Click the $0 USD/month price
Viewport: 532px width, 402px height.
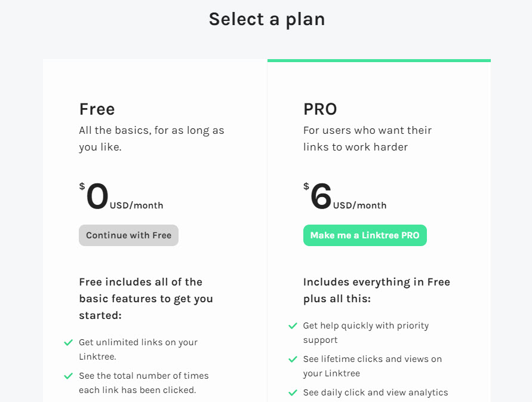point(121,197)
